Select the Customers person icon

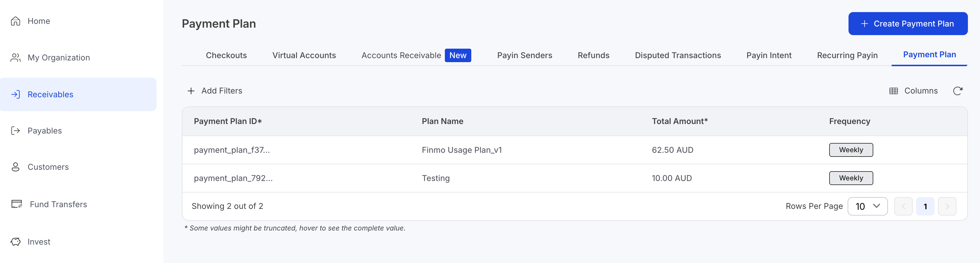(16, 167)
